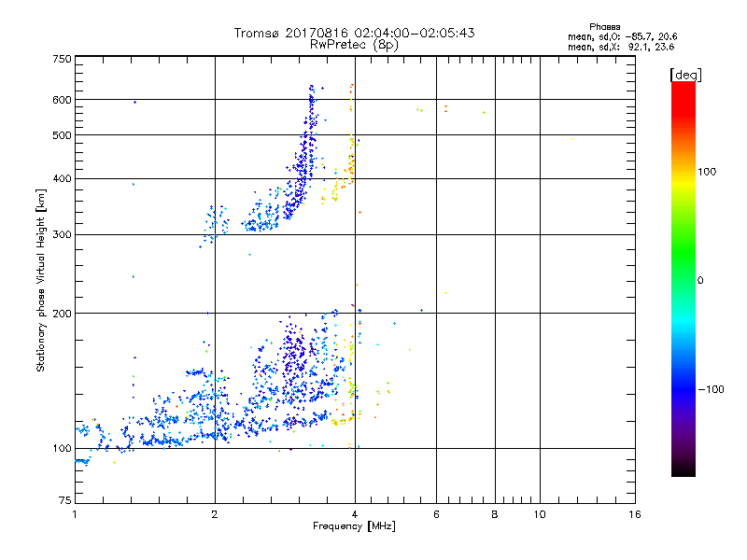The width and height of the screenshot is (747, 560).
Task: Click the x-axis tick label '10'
Action: point(540,514)
